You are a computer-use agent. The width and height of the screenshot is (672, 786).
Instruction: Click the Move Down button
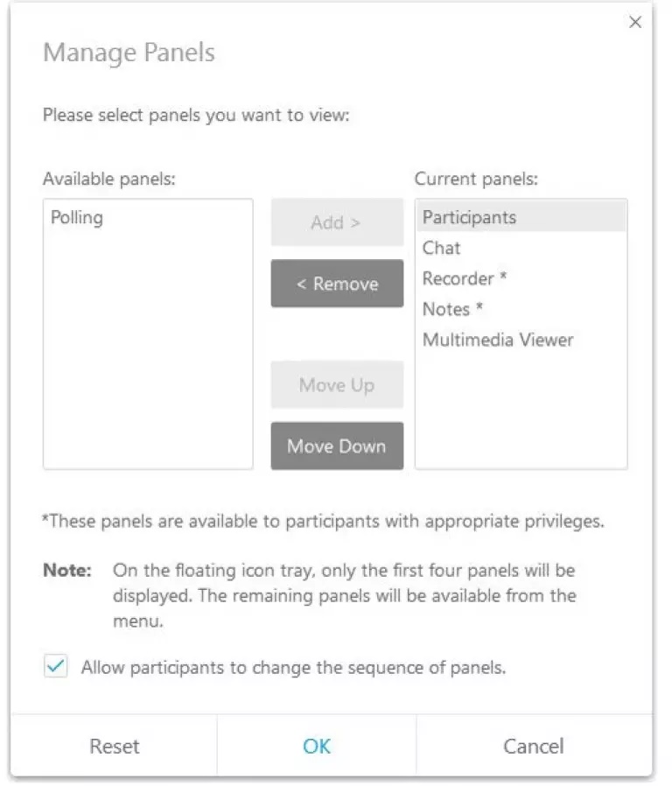337,446
